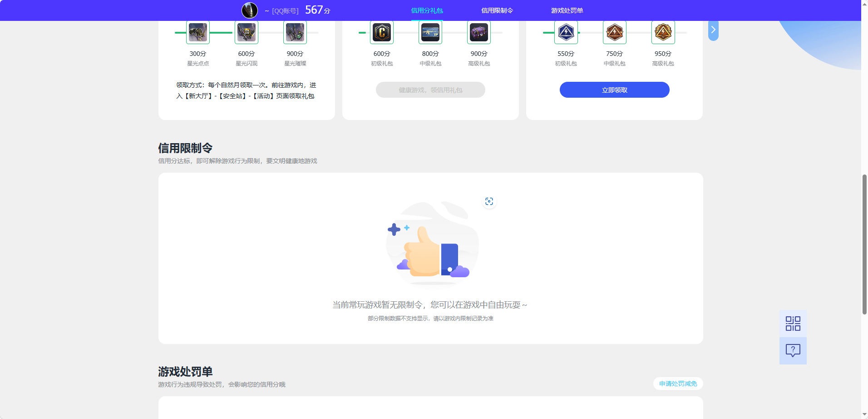Click the disabled 健康游戏，领信用礼包 button
This screenshot has width=868, height=419.
point(430,90)
